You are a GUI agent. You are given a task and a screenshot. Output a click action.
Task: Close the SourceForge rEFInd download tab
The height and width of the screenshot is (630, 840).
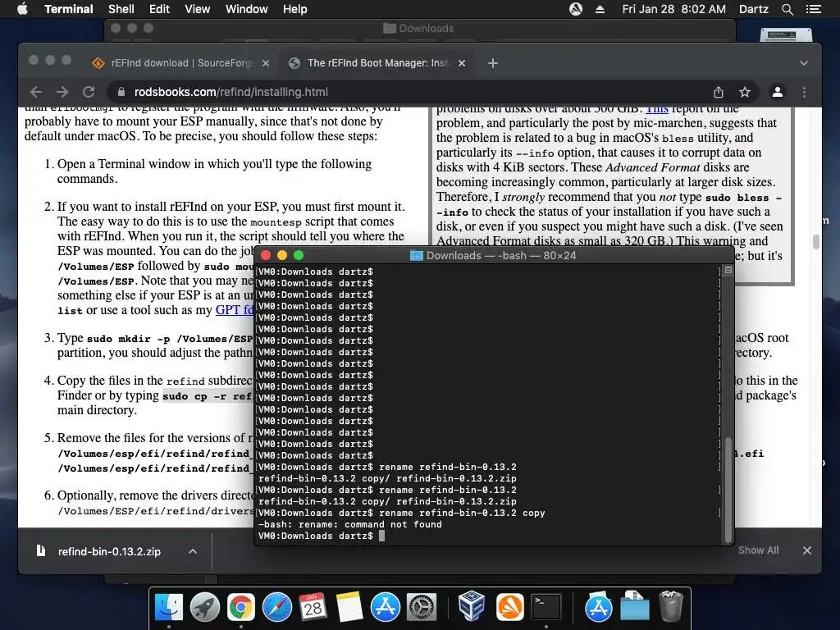tap(266, 63)
